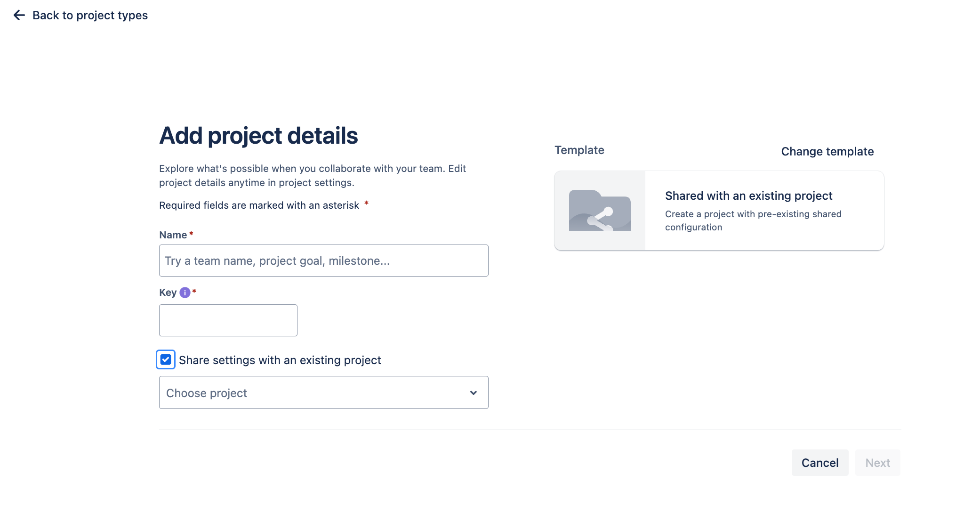Viewport: 980px width, 522px height.
Task: Click the Next button
Action: click(x=877, y=463)
